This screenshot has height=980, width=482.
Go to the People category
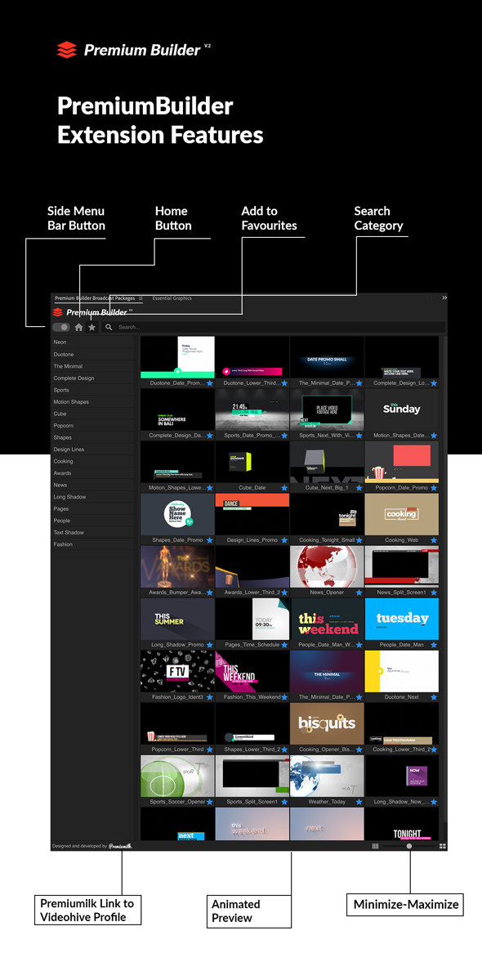click(94, 521)
